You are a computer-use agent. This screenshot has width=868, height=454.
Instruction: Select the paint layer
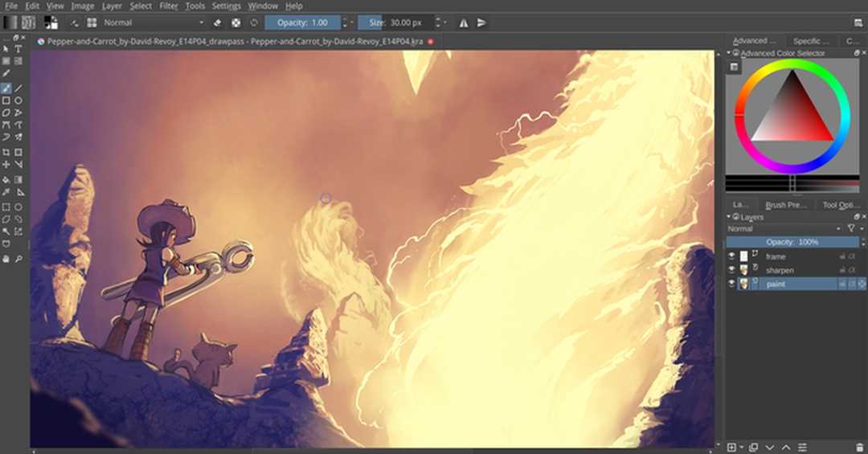[x=796, y=284]
